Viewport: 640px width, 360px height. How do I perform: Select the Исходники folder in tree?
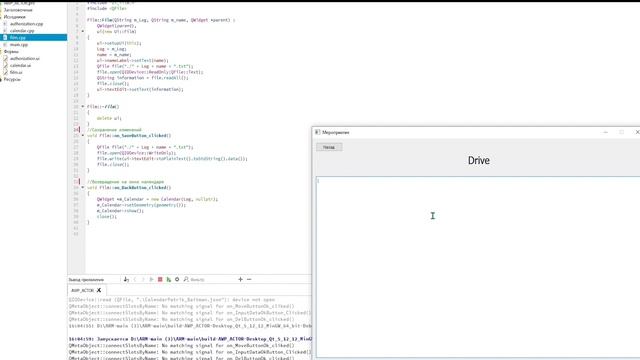(x=15, y=17)
